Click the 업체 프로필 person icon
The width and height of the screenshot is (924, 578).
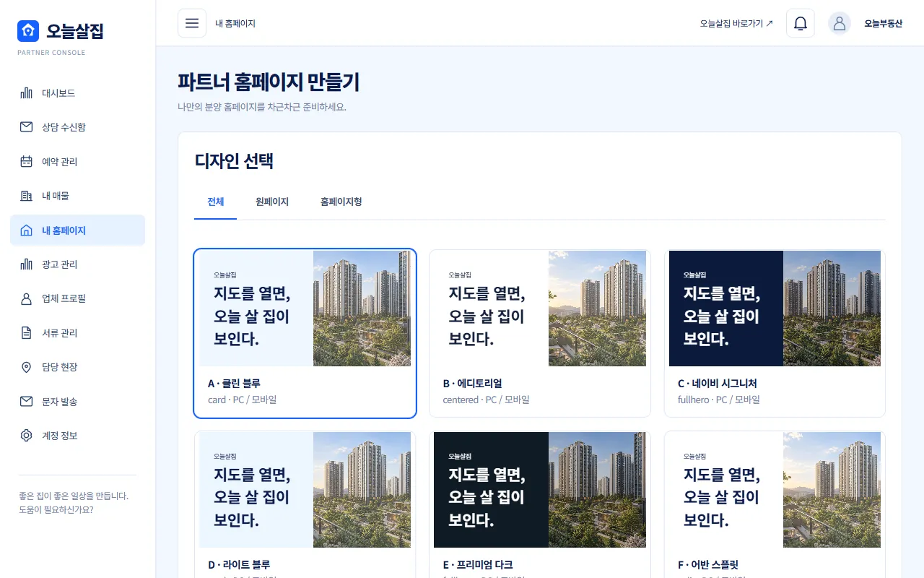point(27,298)
